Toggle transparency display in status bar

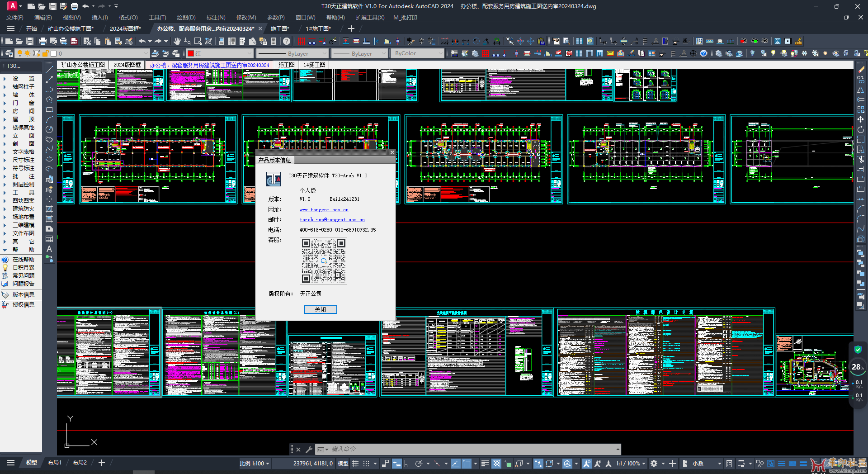(x=496, y=463)
